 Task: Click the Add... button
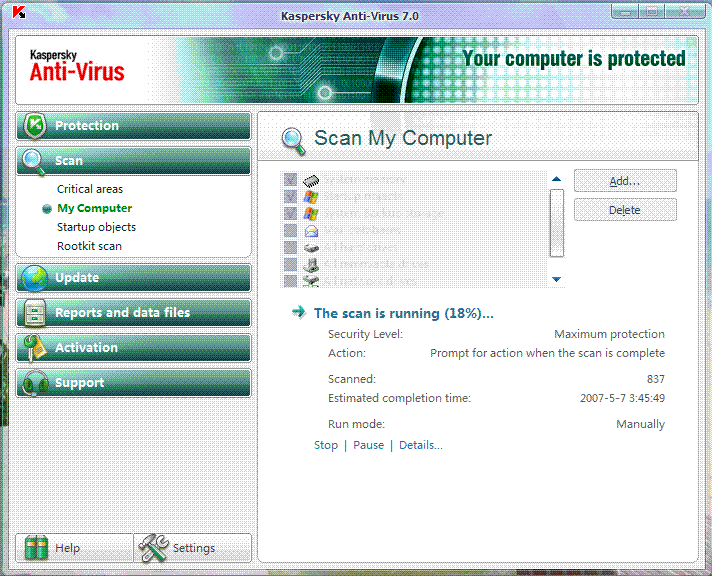click(x=625, y=181)
